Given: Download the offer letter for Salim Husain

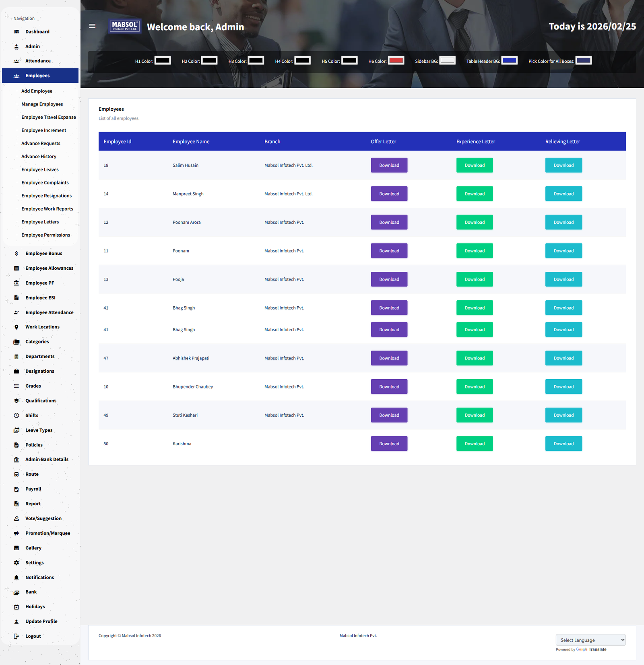Looking at the screenshot, I should coord(389,165).
